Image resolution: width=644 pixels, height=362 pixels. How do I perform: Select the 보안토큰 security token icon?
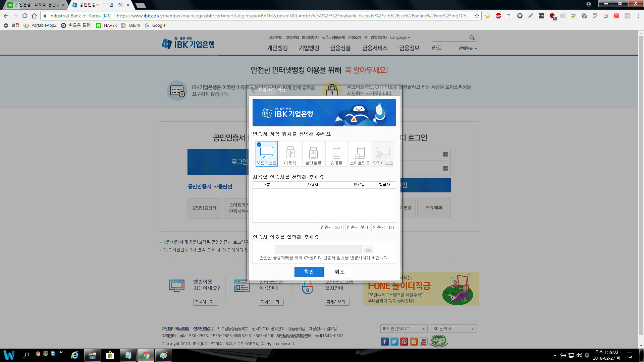tap(313, 154)
